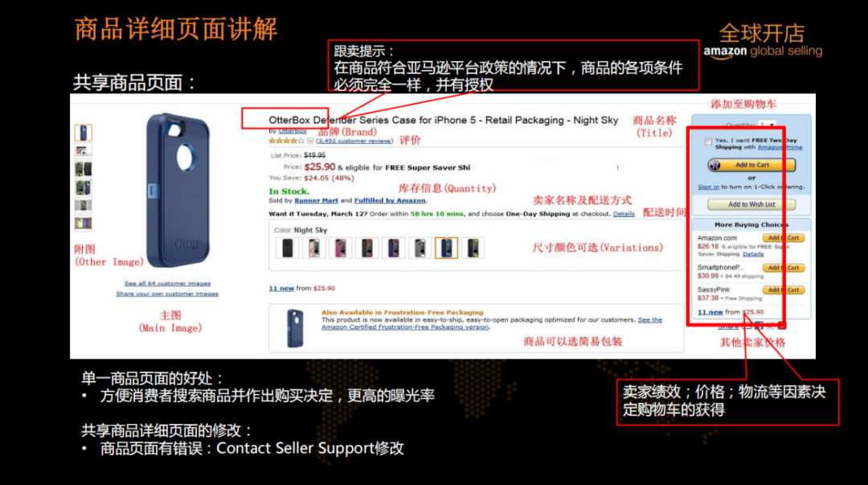Check the FREE Two-Day Shipping checkbox
The image size is (868, 485).
(x=708, y=142)
